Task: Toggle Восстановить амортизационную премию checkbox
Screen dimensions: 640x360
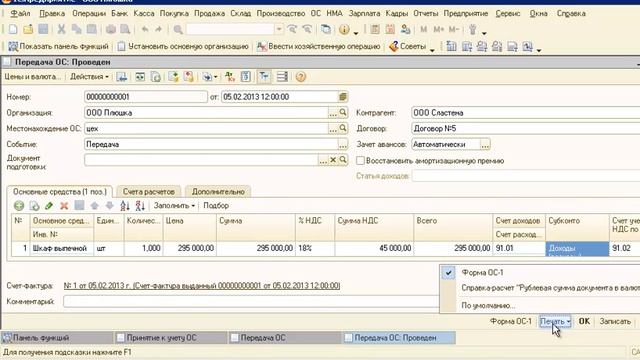Action: point(360,161)
